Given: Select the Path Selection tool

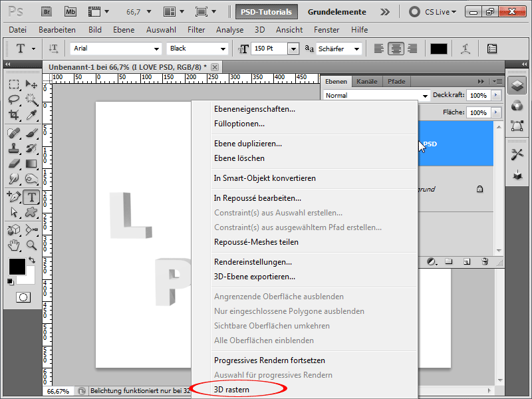Looking at the screenshot, I should click(x=14, y=212).
